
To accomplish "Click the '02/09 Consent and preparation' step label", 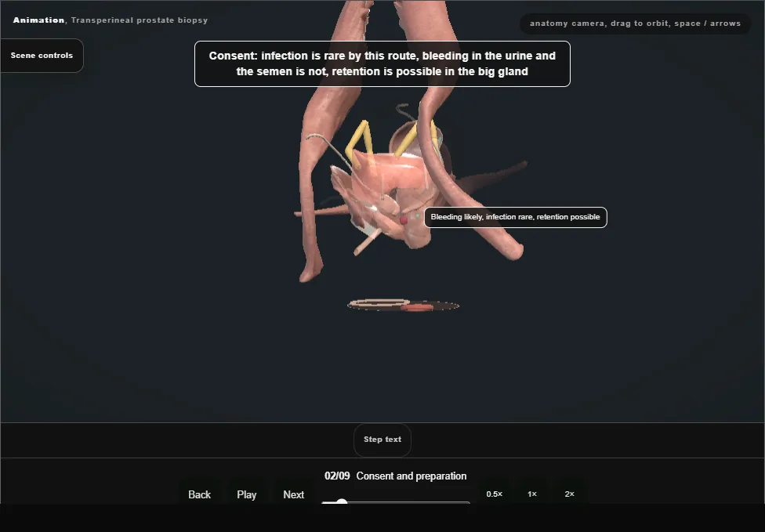I will click(395, 476).
